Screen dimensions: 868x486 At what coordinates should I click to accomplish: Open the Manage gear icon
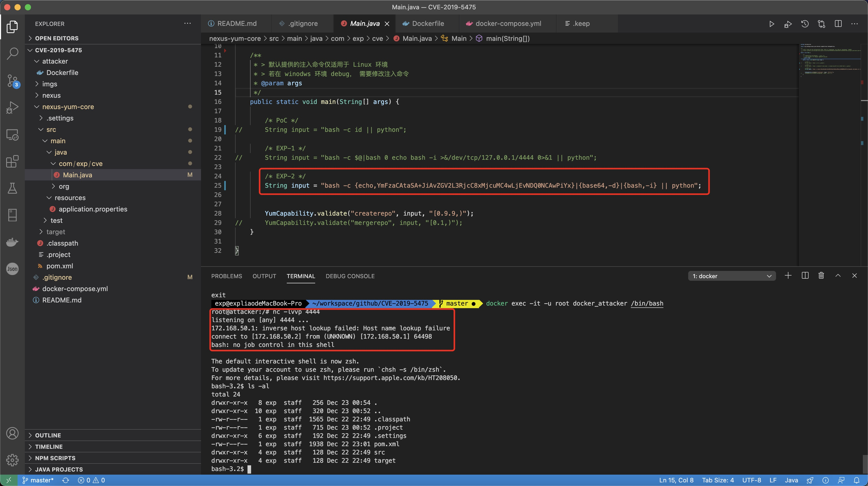coord(12,460)
